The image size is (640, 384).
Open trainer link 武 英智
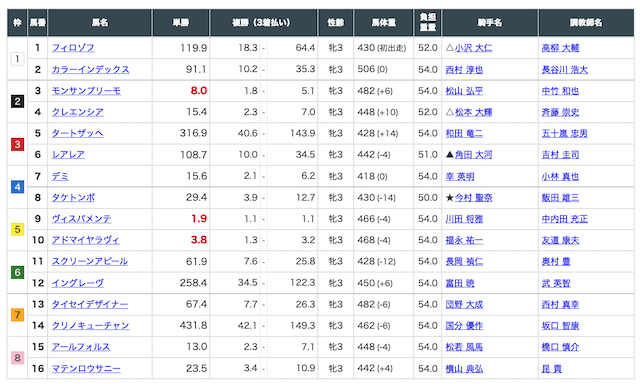556,283
